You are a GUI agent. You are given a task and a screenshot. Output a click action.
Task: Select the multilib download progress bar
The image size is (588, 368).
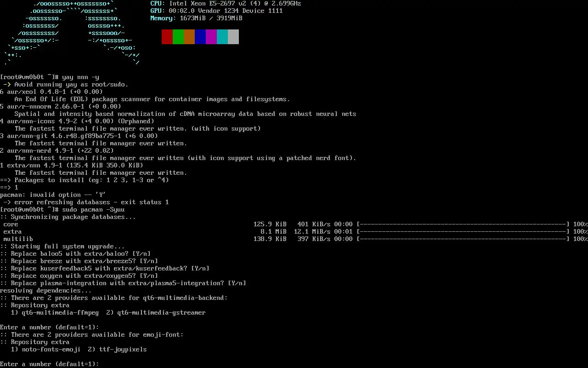[463, 239]
